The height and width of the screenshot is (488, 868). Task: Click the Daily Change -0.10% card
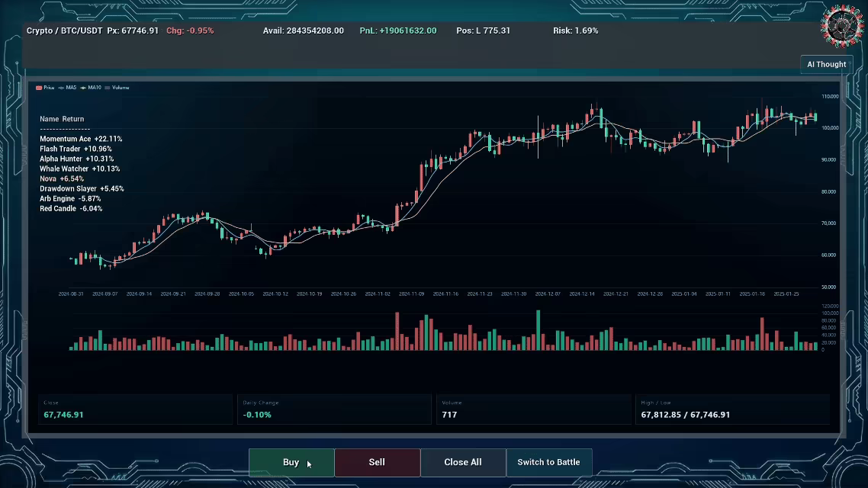[334, 409]
